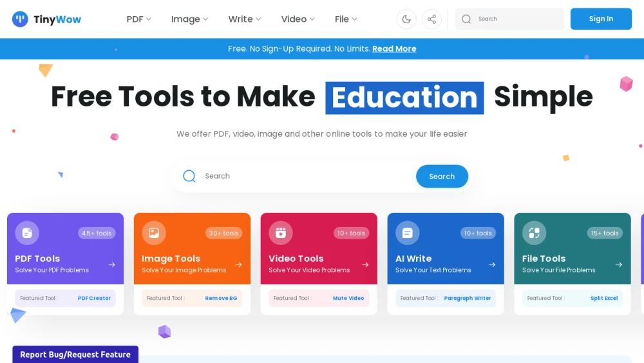Click the AI Write card title
This screenshot has height=363, width=644.
[413, 259]
